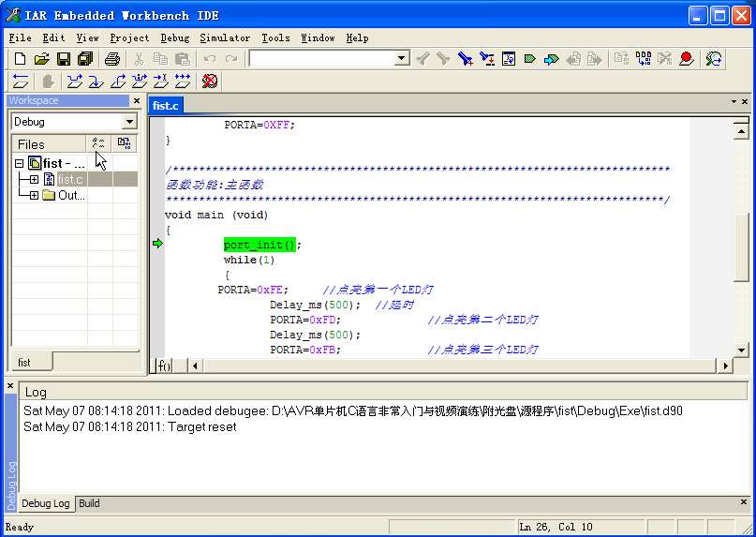Expand the Output folder node
This screenshot has width=756, height=537.
pyautogui.click(x=34, y=196)
